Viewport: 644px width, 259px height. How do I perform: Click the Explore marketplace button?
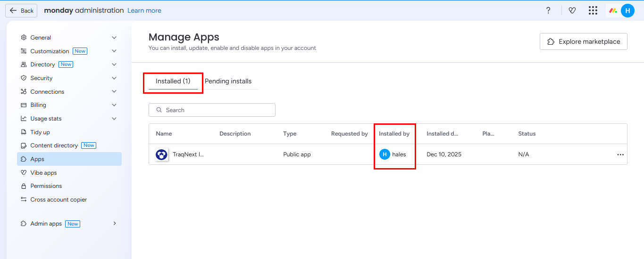click(x=583, y=41)
